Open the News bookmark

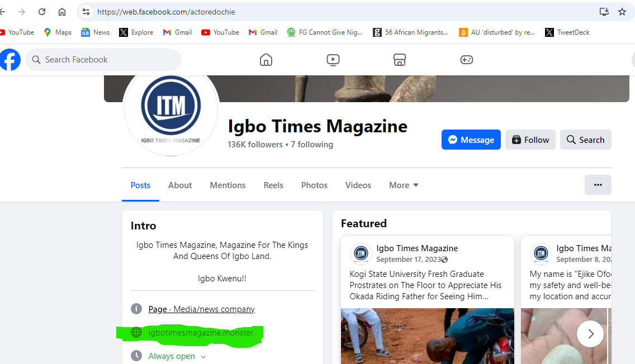95,32
